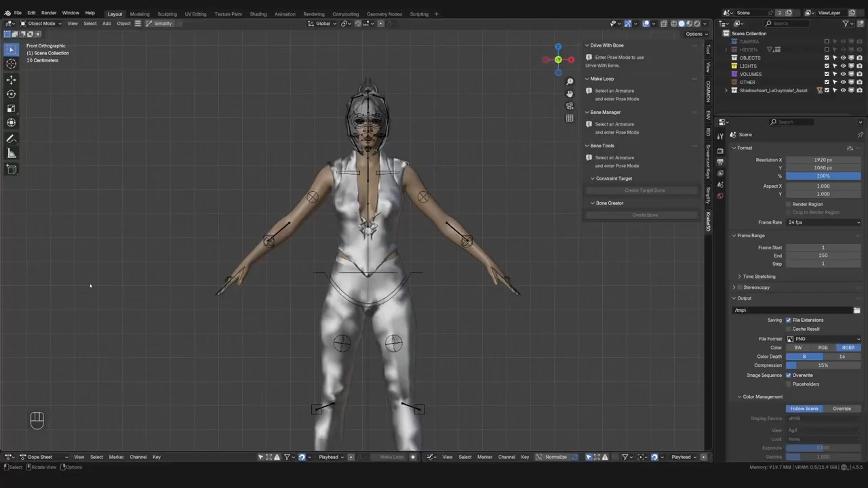
Task: Open the Render menu
Action: (49, 13)
